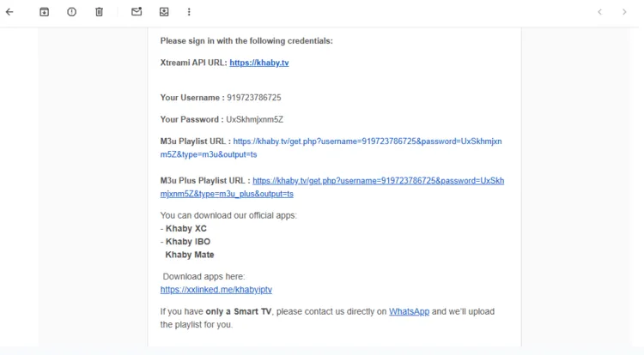Click the username value 919723786725

pyautogui.click(x=254, y=98)
